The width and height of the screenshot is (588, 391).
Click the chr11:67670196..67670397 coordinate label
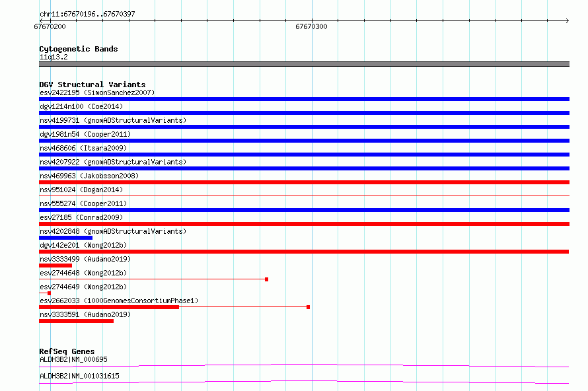87,14
